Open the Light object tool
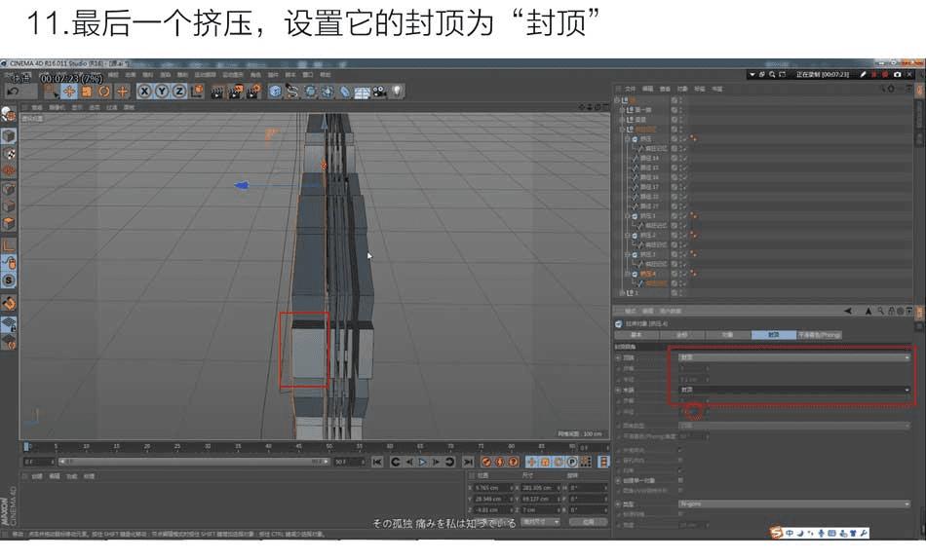This screenshot has width=926, height=560. (398, 91)
